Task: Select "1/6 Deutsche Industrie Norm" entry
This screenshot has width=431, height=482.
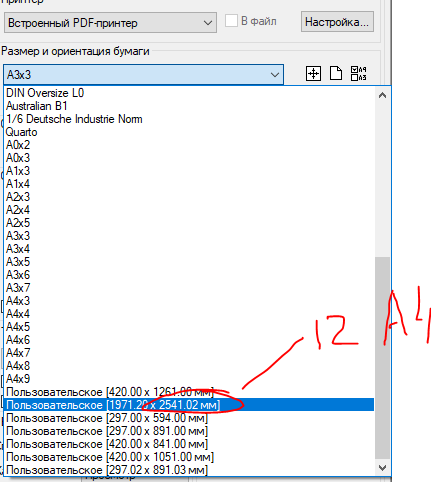Action: click(189, 119)
